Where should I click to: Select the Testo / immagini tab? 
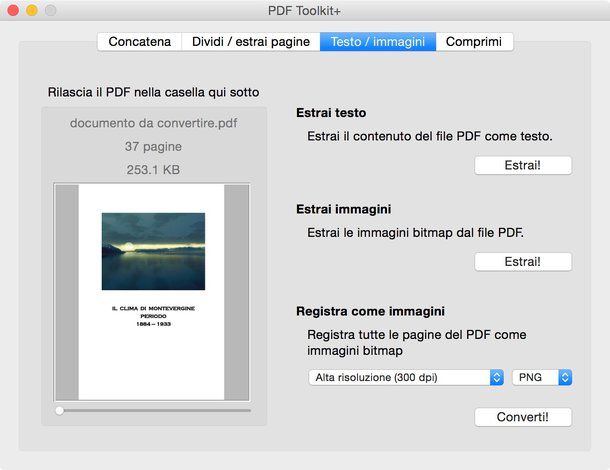pyautogui.click(x=378, y=42)
